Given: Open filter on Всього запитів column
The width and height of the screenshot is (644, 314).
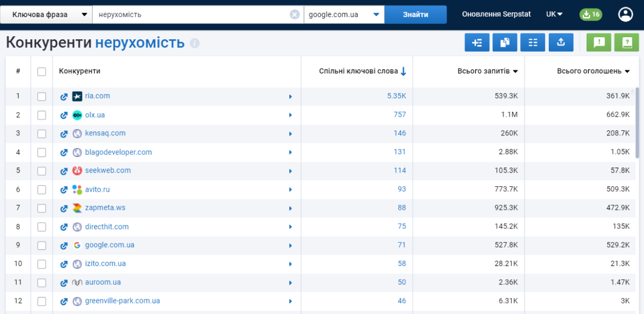Looking at the screenshot, I should (515, 71).
